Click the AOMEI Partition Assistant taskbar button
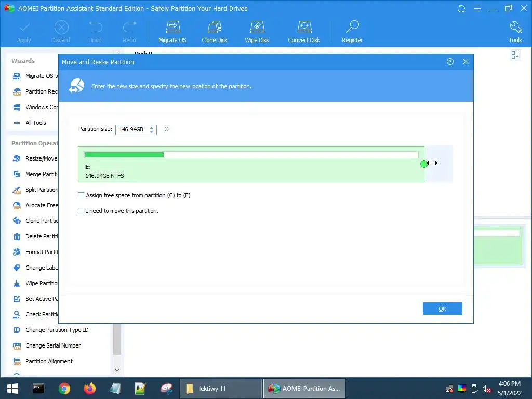The height and width of the screenshot is (399, 532). [304, 389]
